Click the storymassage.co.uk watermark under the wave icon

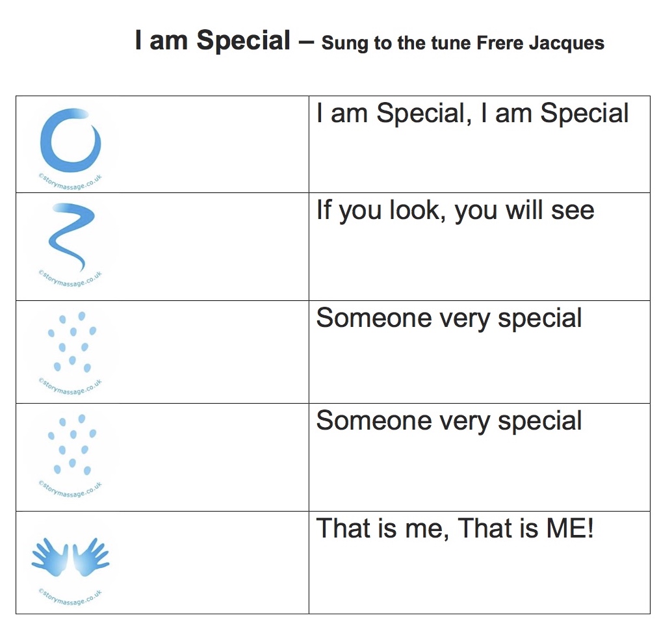click(70, 279)
